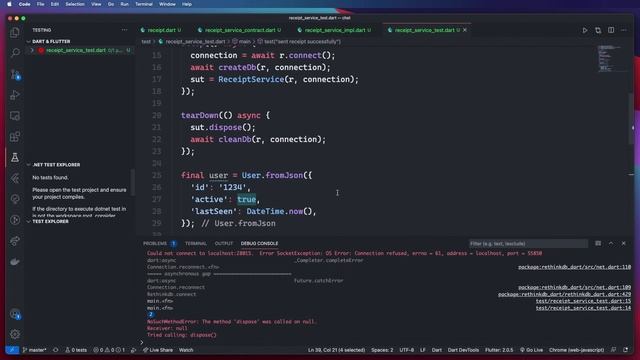This screenshot has height=360, width=640.
Task: Close the receipt_service_test.dart tab
Action: [465, 30]
